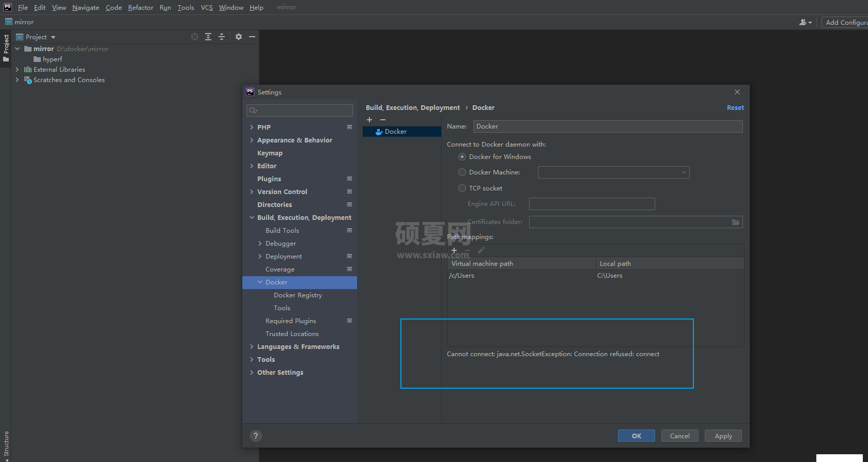Focus the Settings search field

point(300,110)
